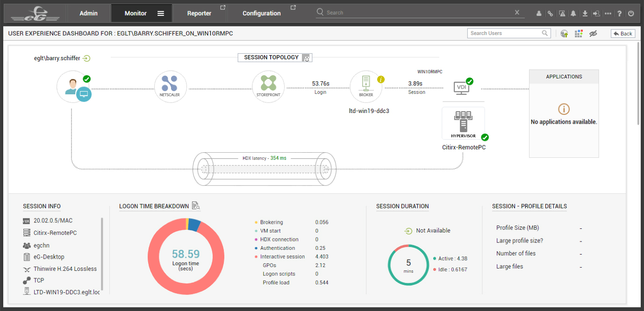Viewport: 644px width, 311px height.
Task: Open the Session Topology details icon
Action: point(306,58)
